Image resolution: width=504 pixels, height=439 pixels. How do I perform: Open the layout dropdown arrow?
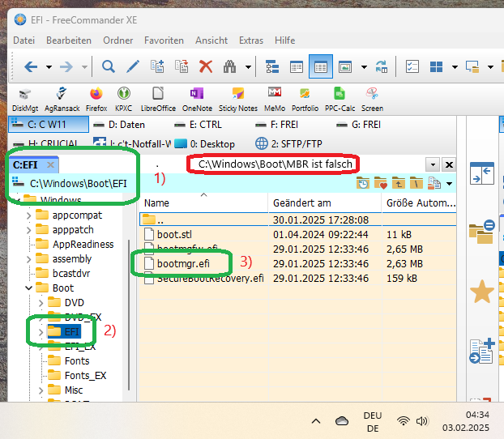coord(455,67)
